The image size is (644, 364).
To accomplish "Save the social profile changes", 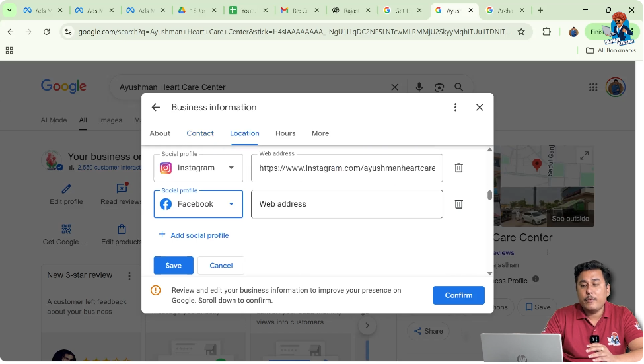I will [x=173, y=266].
